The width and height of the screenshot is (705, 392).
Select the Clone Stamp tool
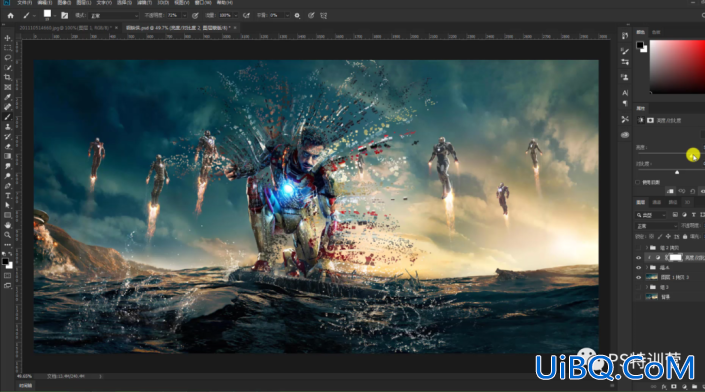(8, 127)
